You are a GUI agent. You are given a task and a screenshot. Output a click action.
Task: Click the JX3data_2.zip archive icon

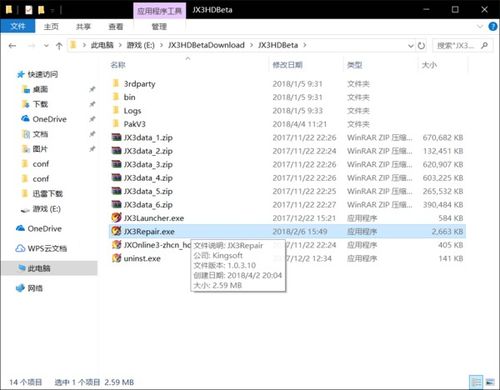tap(116, 150)
